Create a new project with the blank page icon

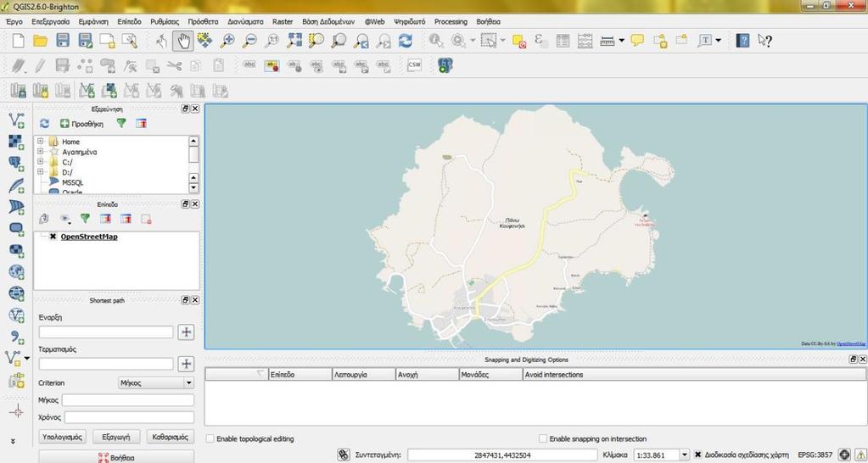tap(19, 41)
